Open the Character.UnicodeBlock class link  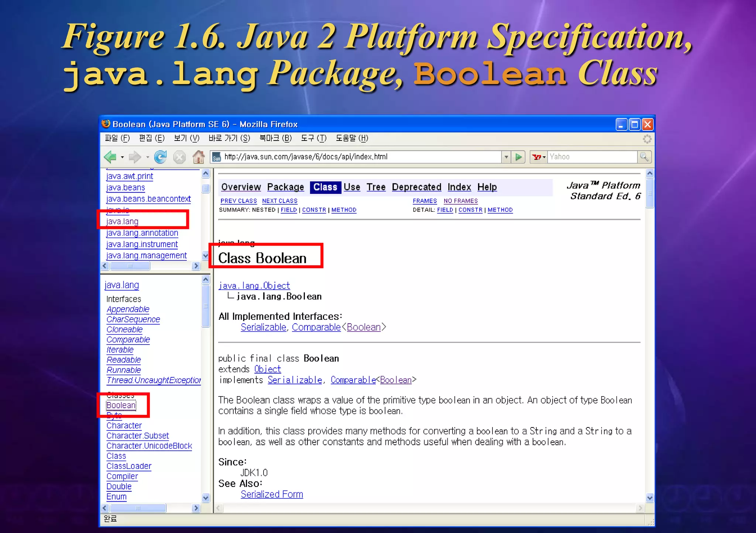coord(149,446)
